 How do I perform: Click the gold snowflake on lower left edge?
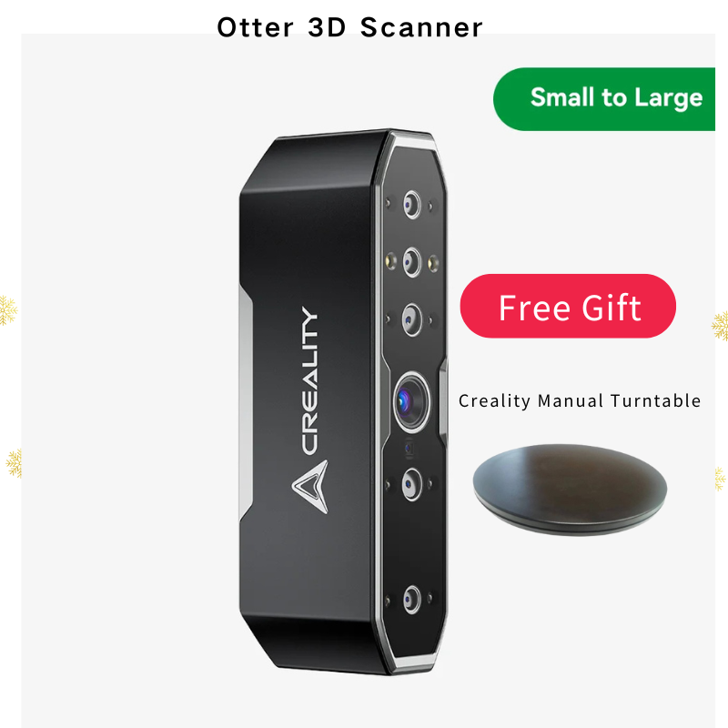14,463
